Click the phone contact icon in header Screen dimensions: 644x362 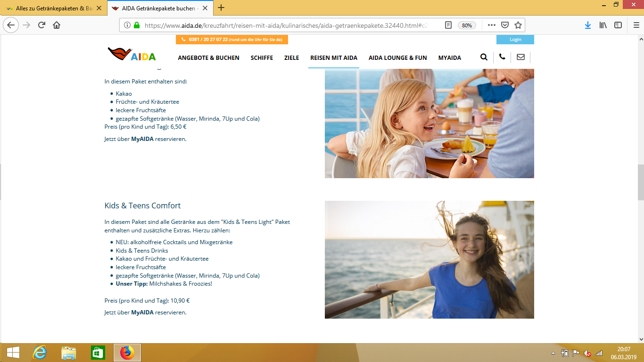click(502, 58)
